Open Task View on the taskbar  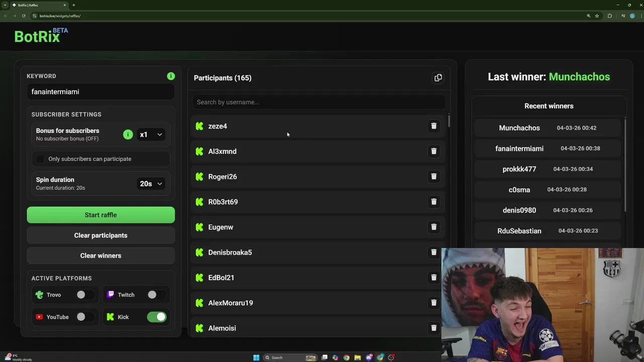pos(325,357)
